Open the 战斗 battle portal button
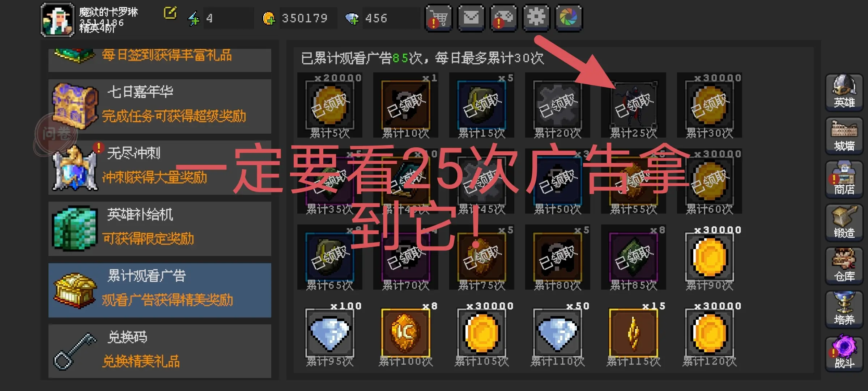868x391 pixels. click(844, 353)
